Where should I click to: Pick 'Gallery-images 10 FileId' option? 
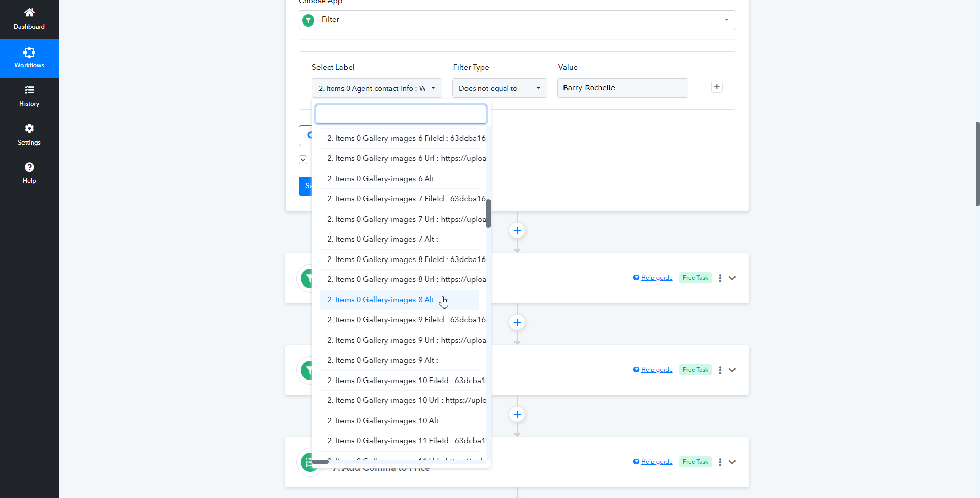(399, 381)
